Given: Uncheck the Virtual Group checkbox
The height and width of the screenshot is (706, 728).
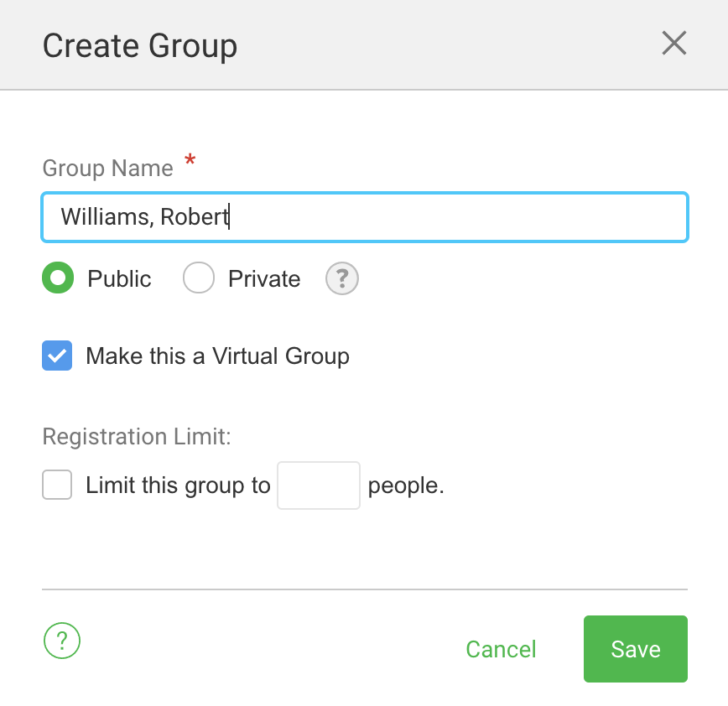Looking at the screenshot, I should pyautogui.click(x=57, y=356).
